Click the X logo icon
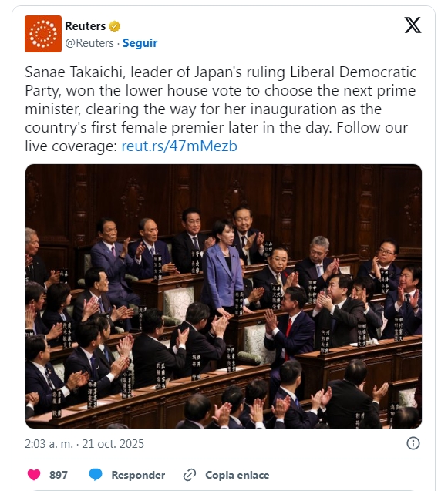Screen dimensions: 448x491 pyautogui.click(x=413, y=25)
